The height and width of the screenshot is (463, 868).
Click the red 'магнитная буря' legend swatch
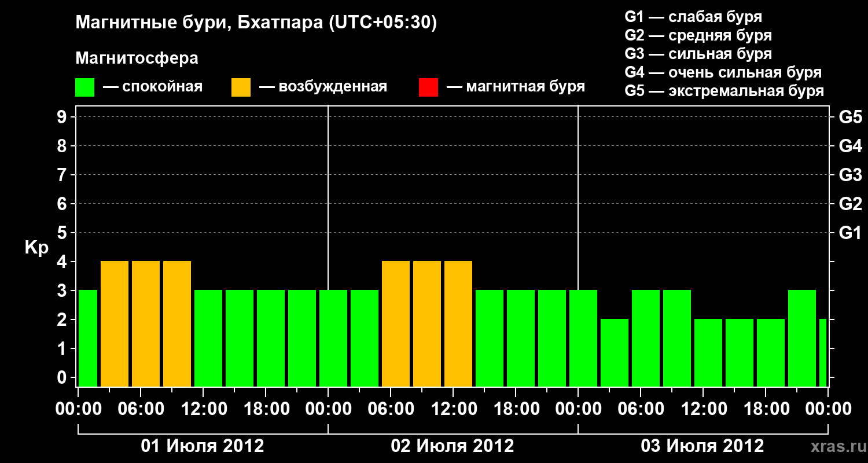tap(428, 87)
